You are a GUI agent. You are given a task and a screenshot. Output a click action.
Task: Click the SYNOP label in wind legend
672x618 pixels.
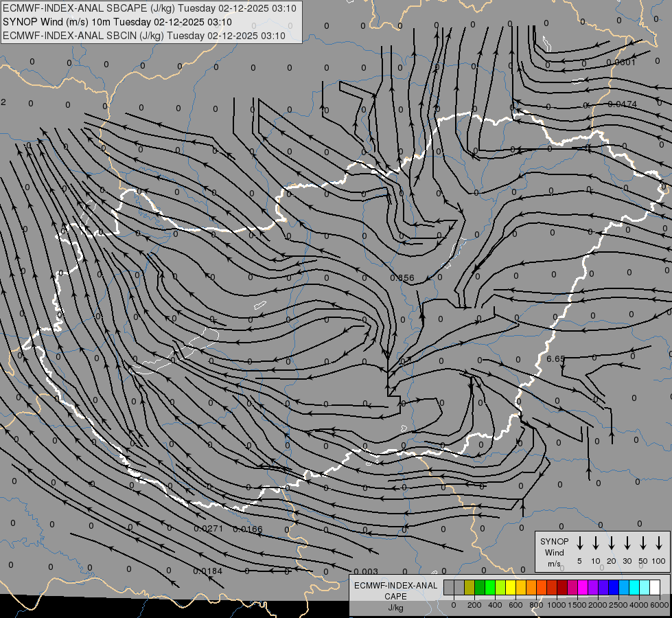554,542
